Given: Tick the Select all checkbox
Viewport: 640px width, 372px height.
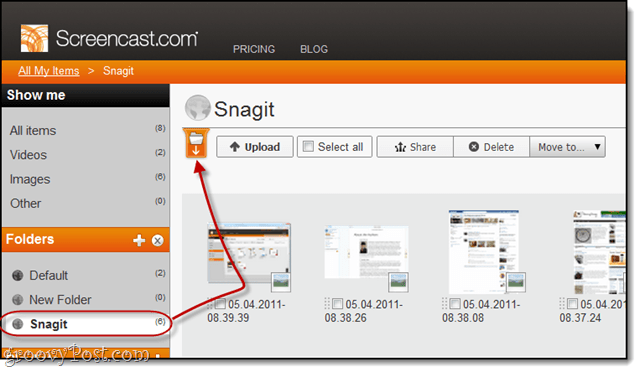Looking at the screenshot, I should (x=309, y=147).
